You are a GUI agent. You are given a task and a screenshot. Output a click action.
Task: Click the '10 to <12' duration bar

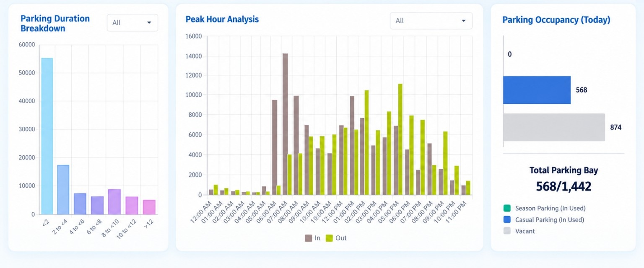tap(132, 205)
